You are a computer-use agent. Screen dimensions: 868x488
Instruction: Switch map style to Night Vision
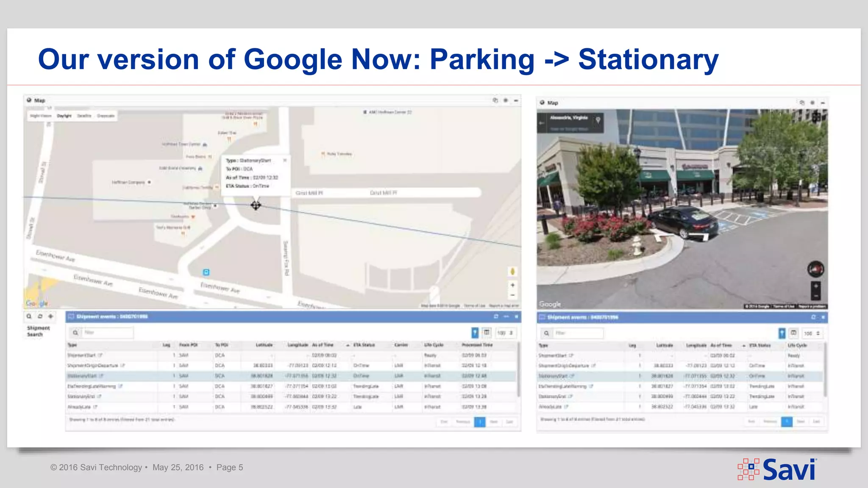coord(41,116)
